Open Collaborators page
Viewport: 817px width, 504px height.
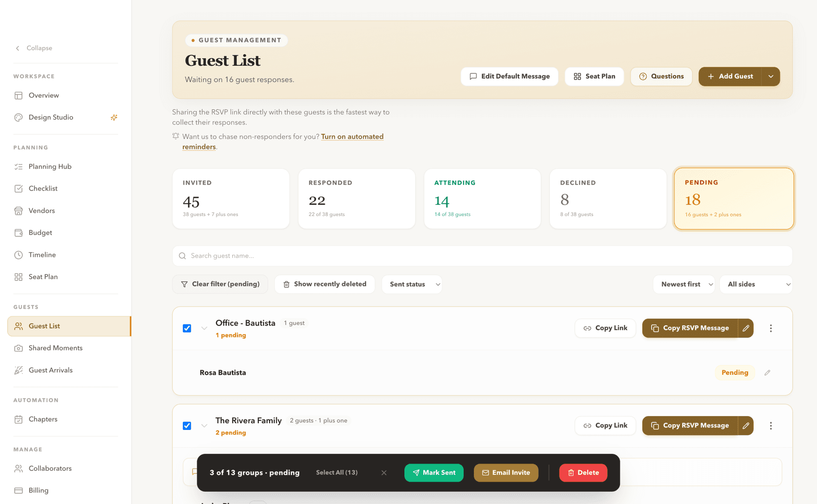pos(66,468)
